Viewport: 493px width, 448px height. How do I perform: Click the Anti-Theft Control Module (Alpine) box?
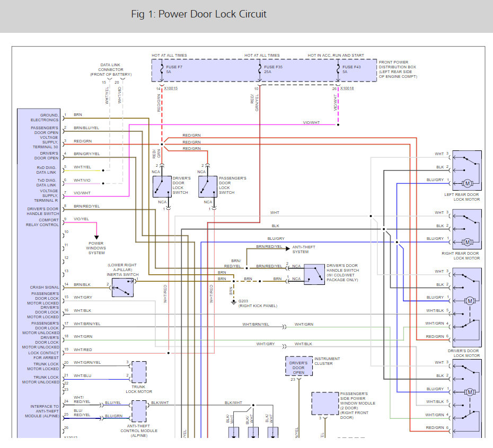coord(139,411)
